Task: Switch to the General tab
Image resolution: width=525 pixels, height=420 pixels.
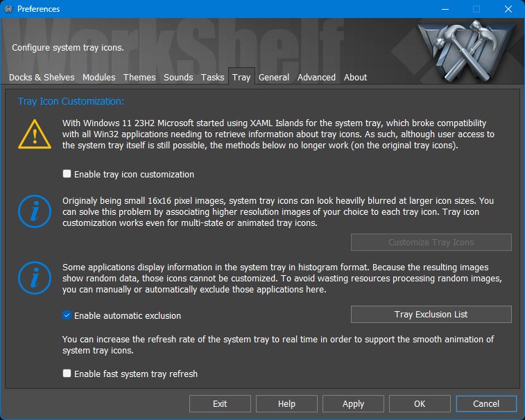Action: [273, 78]
